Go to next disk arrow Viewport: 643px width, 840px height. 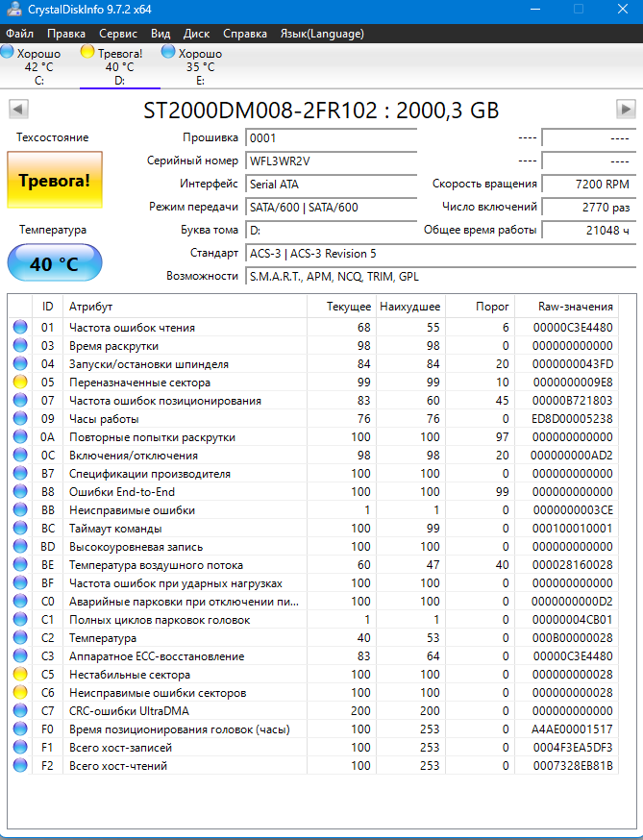(626, 110)
